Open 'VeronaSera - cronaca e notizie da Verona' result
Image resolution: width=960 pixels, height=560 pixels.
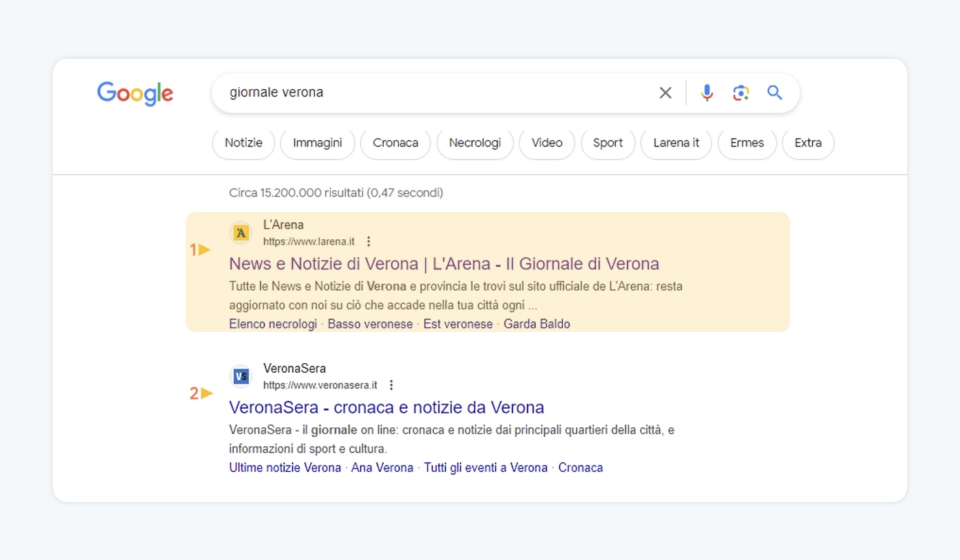click(386, 408)
